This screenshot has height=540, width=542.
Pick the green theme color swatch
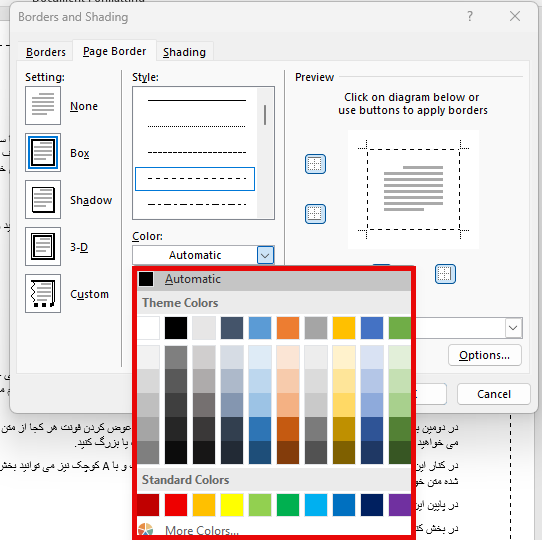pos(400,328)
